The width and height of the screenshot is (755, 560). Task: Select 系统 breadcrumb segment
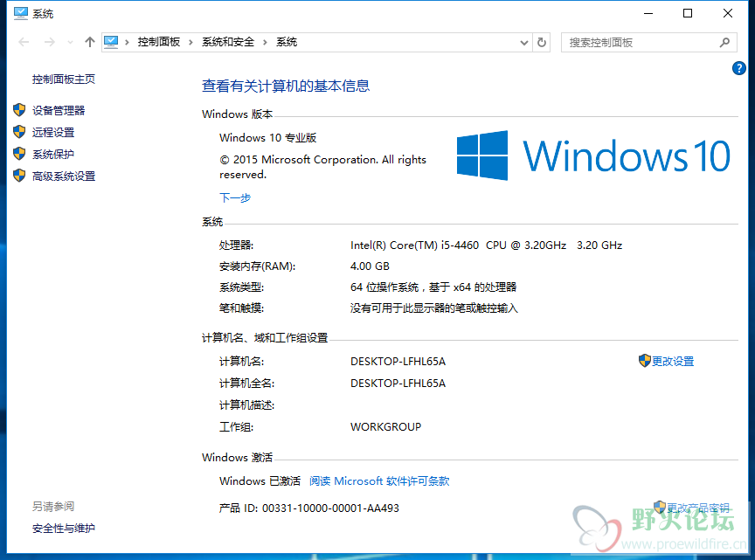coord(287,43)
